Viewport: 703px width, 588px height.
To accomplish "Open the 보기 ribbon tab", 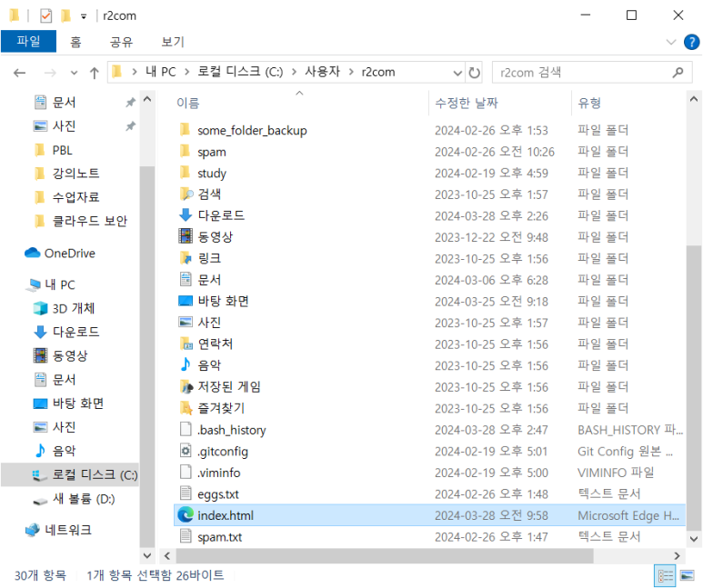I will [x=173, y=42].
